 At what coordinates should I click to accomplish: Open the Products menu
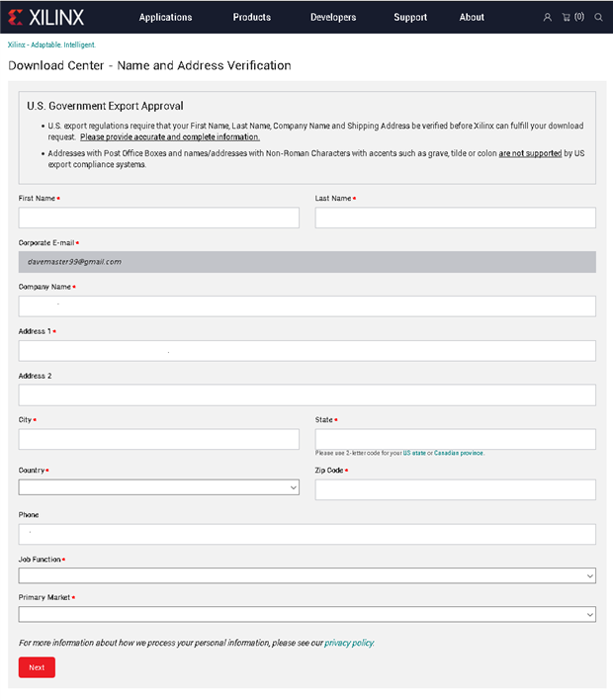pyautogui.click(x=251, y=17)
